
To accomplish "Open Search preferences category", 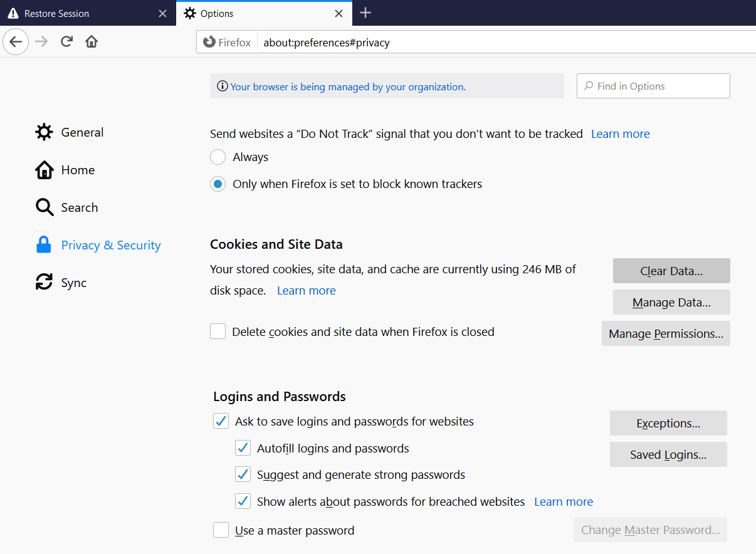I will coord(67,207).
